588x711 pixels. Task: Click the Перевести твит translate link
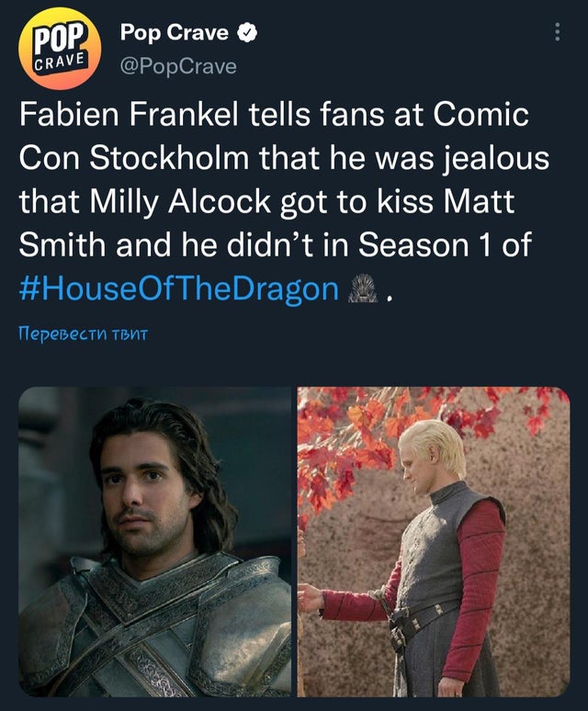click(84, 334)
